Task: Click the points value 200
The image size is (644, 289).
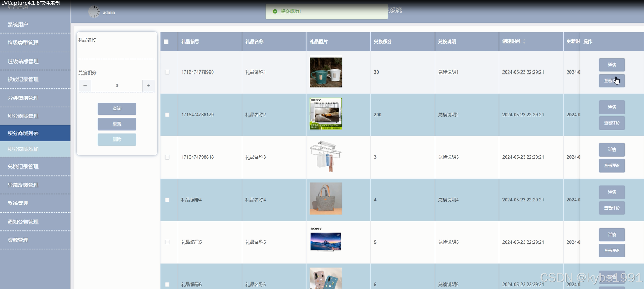Action: tap(378, 115)
